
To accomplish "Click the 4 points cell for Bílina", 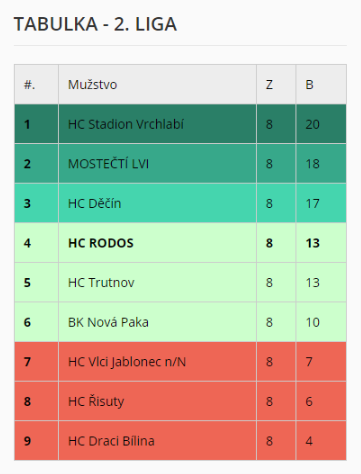I will (321, 441).
